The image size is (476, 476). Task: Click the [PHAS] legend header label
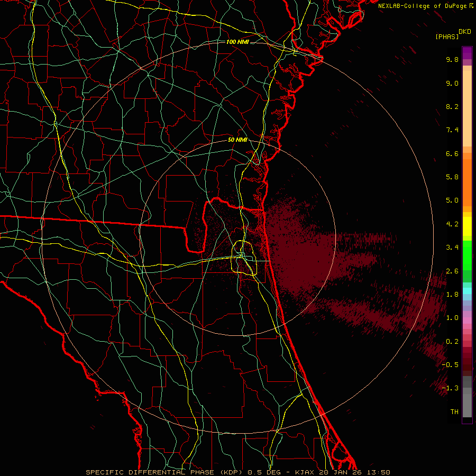[x=447, y=37]
